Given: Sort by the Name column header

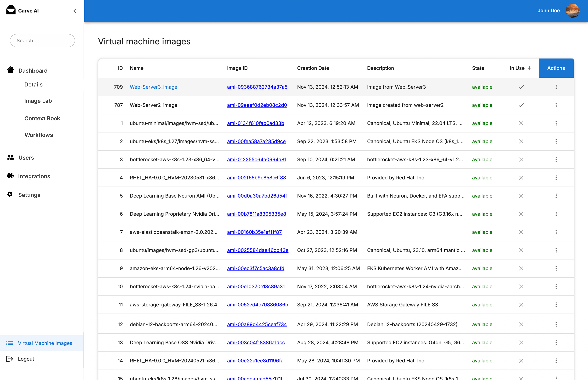Looking at the screenshot, I should point(137,68).
